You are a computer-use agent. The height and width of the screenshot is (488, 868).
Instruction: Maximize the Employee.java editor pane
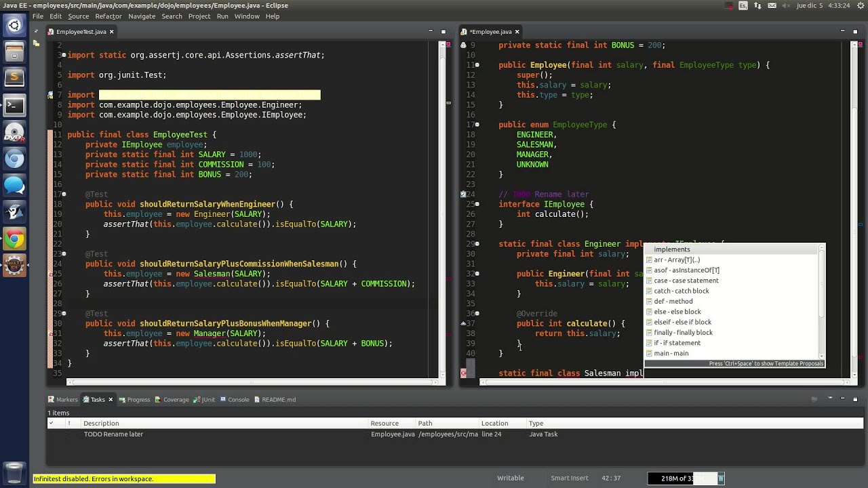[854, 31]
